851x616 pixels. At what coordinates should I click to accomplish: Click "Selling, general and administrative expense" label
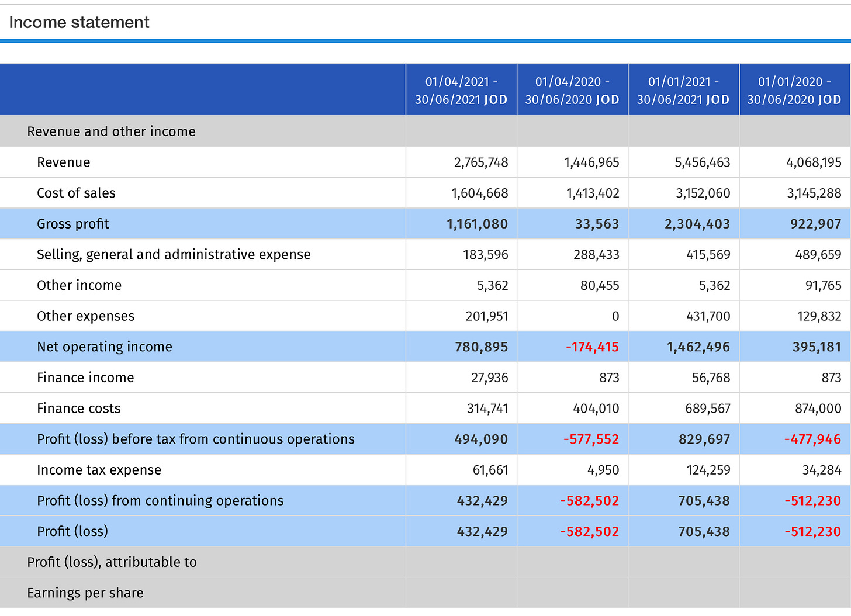pyautogui.click(x=174, y=255)
